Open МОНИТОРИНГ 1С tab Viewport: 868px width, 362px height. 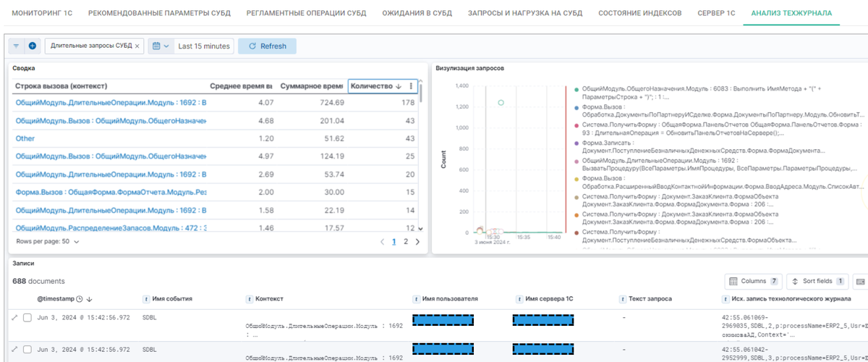click(x=43, y=13)
